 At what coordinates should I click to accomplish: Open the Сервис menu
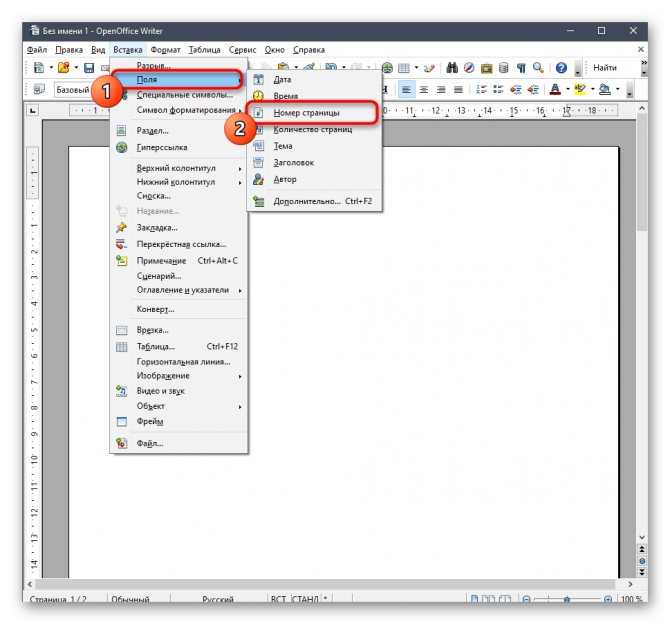[242, 50]
